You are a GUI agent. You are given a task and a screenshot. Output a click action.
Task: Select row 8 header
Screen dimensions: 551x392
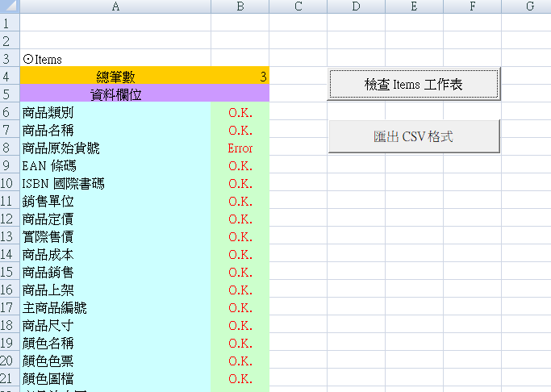pos(10,147)
